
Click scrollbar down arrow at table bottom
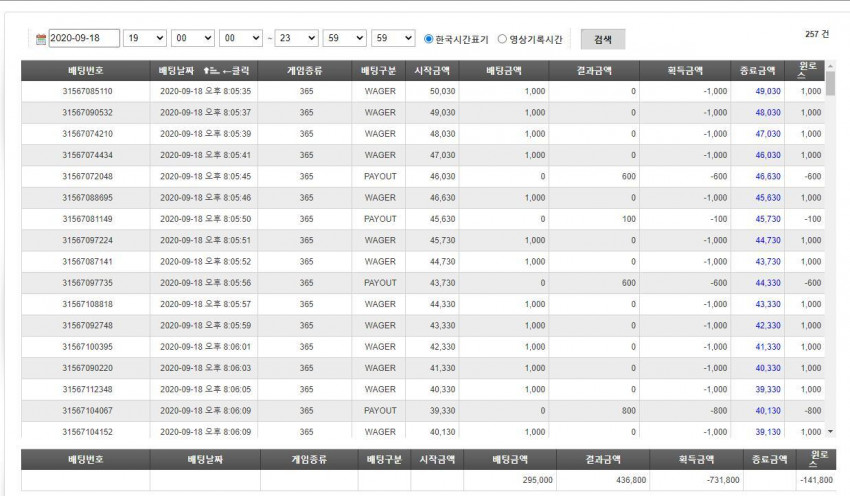[830, 431]
